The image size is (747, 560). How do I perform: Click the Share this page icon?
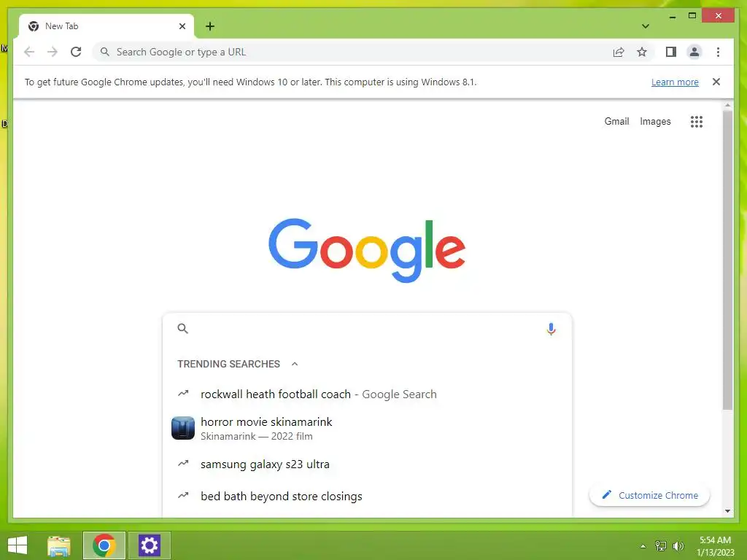[x=619, y=52]
